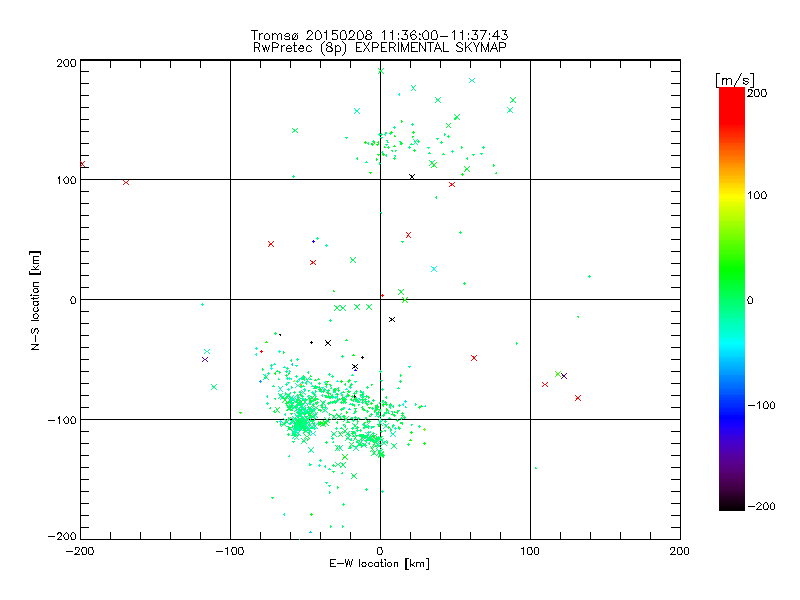The image size is (800, 600).
Task: Select the blue dot marker left of center
Action: pyautogui.click(x=313, y=241)
